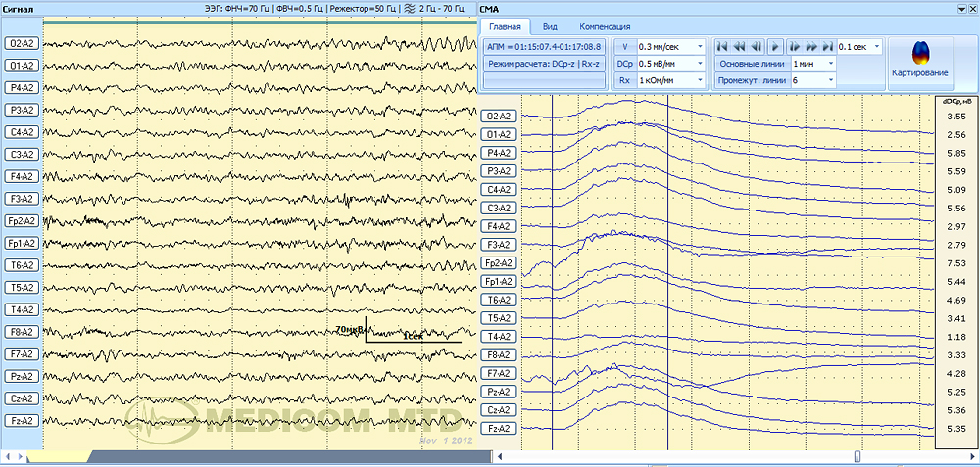Click the СМА scrollbar right arrow
The image size is (980, 467).
[973, 457]
